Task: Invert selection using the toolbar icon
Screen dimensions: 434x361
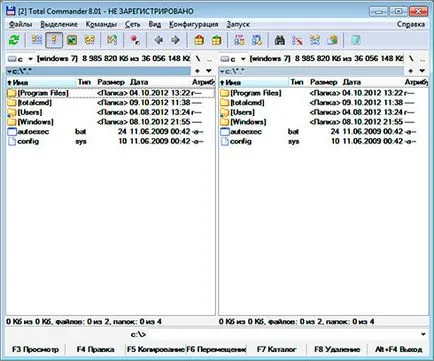Action: (112, 40)
